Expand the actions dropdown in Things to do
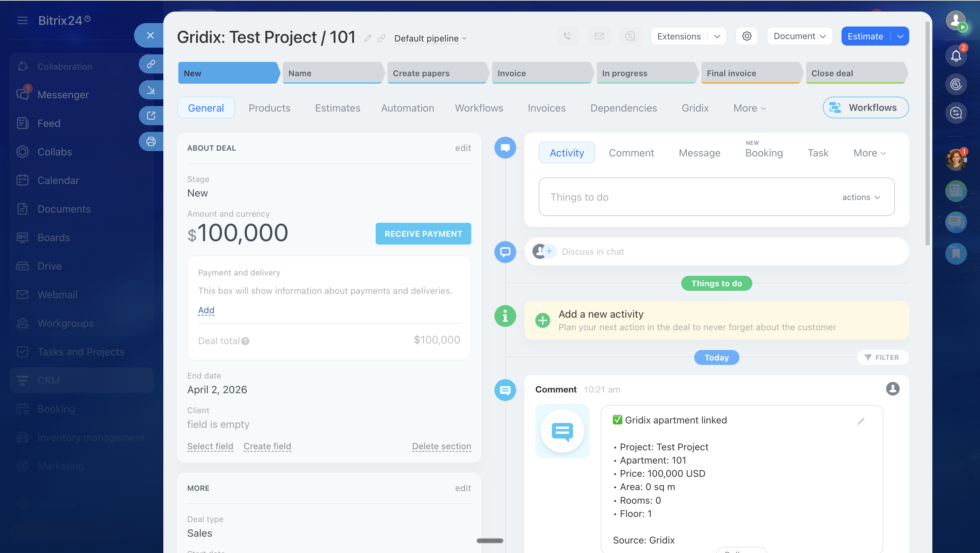This screenshot has width=980, height=553. point(861,197)
